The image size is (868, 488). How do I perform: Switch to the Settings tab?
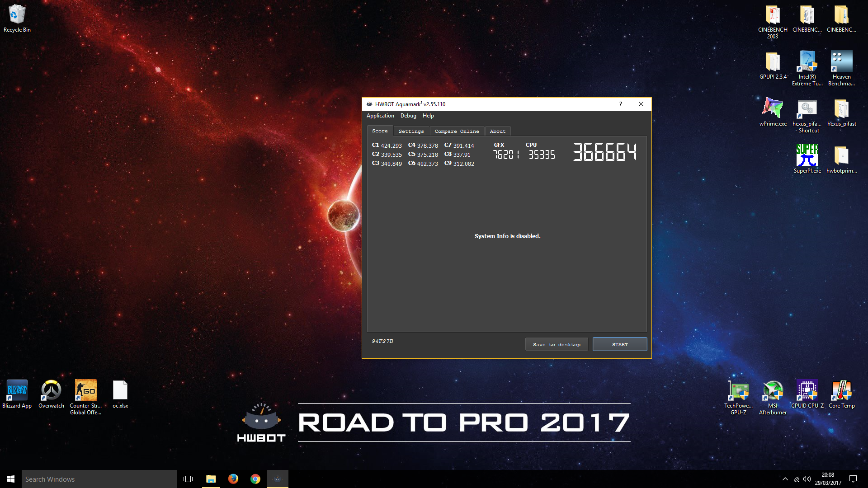coord(411,131)
